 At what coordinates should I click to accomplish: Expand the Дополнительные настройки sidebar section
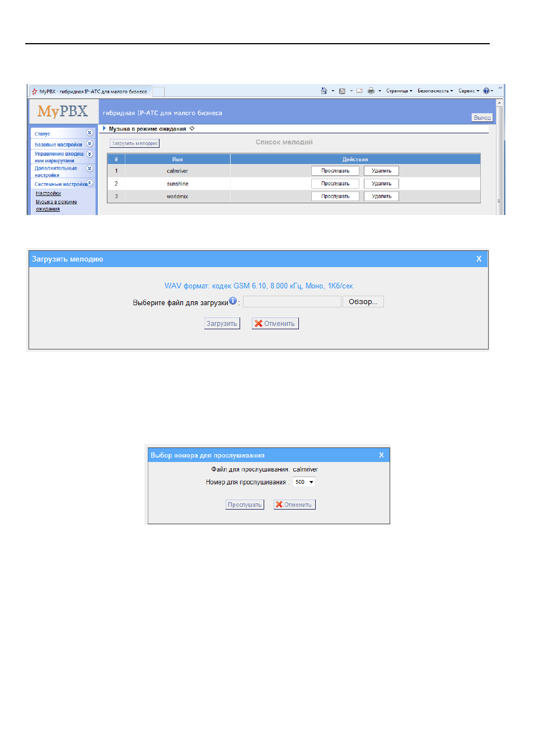(x=90, y=169)
